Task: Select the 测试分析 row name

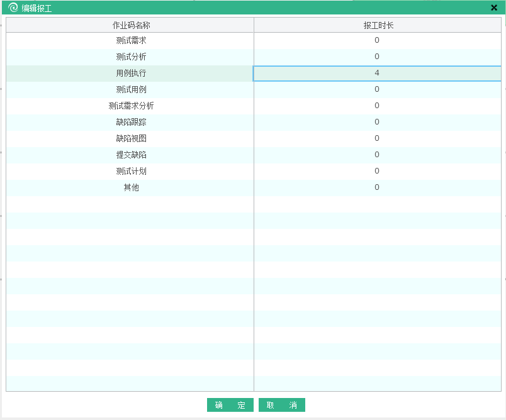Action: tap(131, 57)
